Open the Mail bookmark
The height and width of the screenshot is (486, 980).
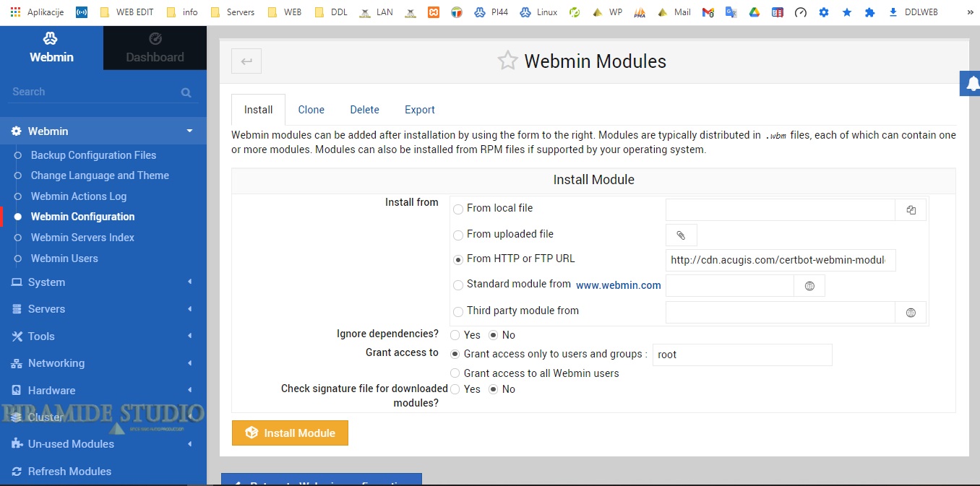tap(674, 12)
